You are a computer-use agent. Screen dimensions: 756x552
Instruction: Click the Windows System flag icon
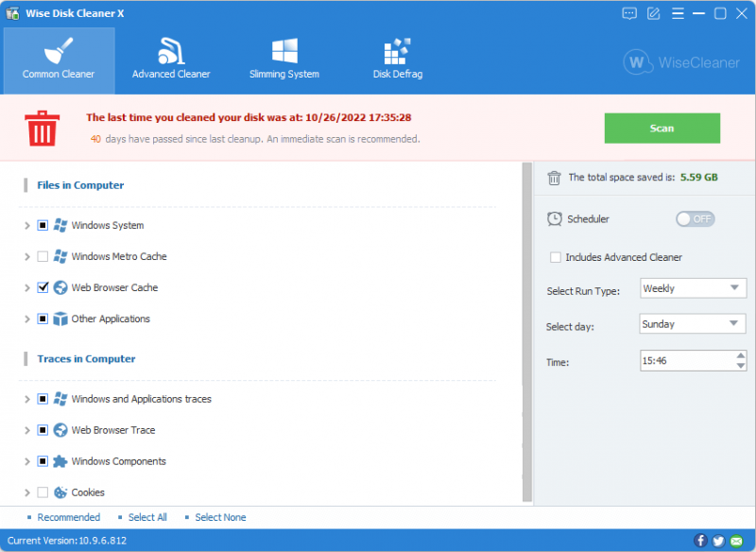pyautogui.click(x=60, y=225)
